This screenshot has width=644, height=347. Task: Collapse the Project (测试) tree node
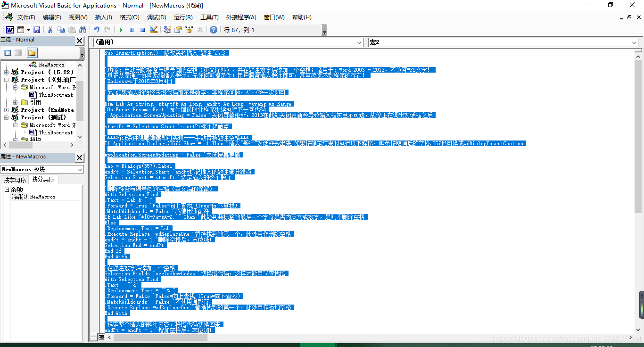[7, 117]
